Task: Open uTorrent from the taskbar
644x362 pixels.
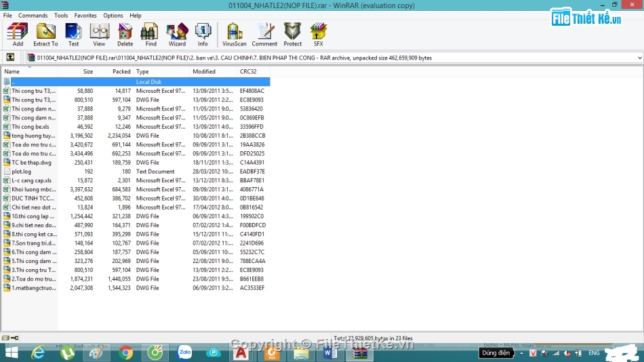Action: pyautogui.click(x=67, y=353)
